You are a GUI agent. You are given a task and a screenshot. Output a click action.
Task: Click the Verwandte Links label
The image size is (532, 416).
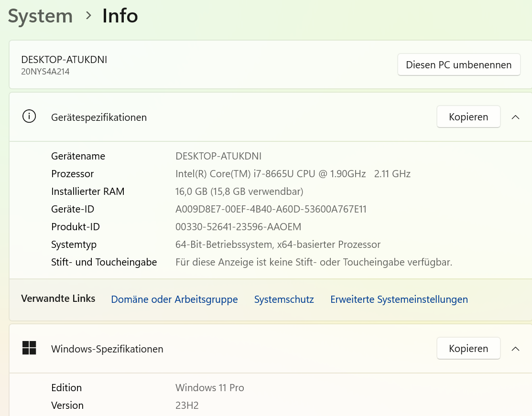[x=58, y=299]
